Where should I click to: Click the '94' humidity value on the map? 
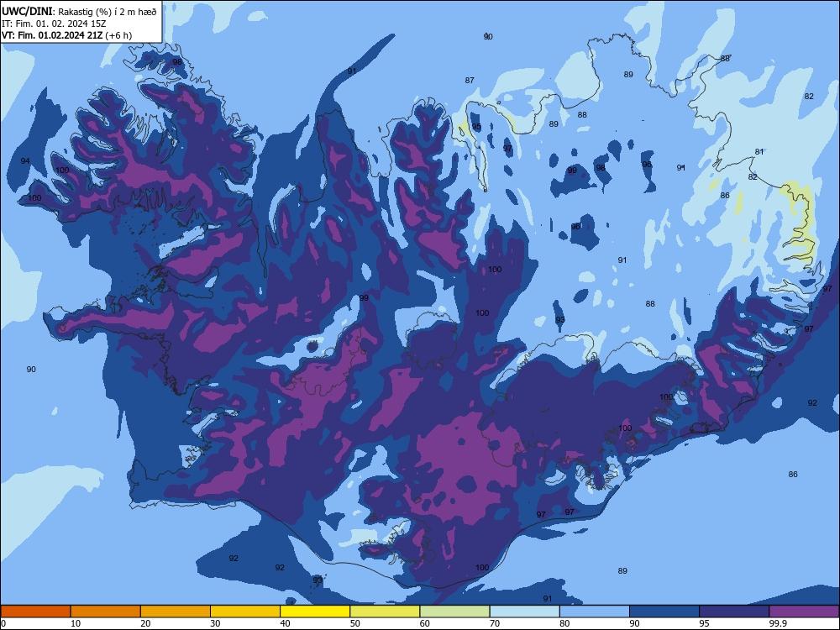pos(25,160)
